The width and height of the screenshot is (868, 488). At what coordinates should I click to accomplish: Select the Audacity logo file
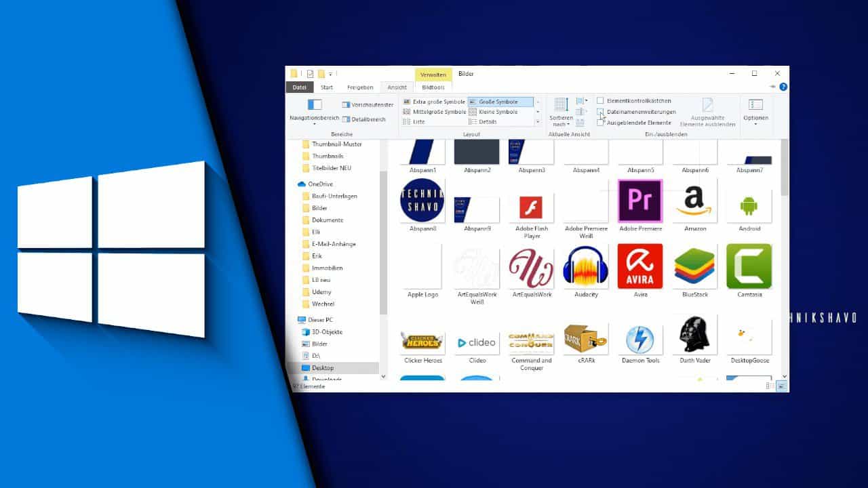click(586, 266)
